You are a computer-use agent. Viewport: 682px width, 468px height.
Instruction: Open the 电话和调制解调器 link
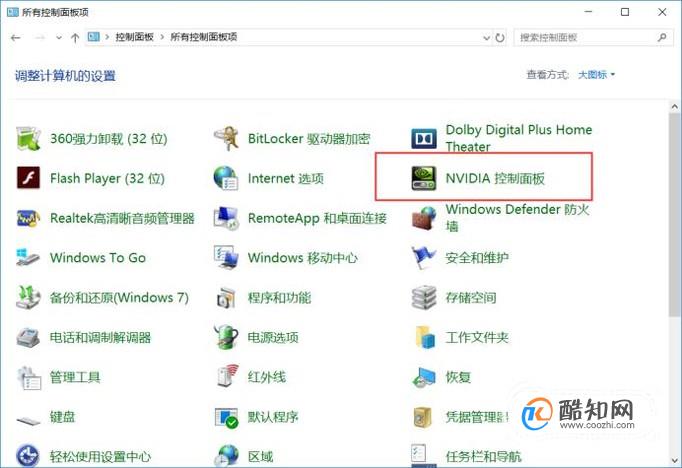coord(100,337)
